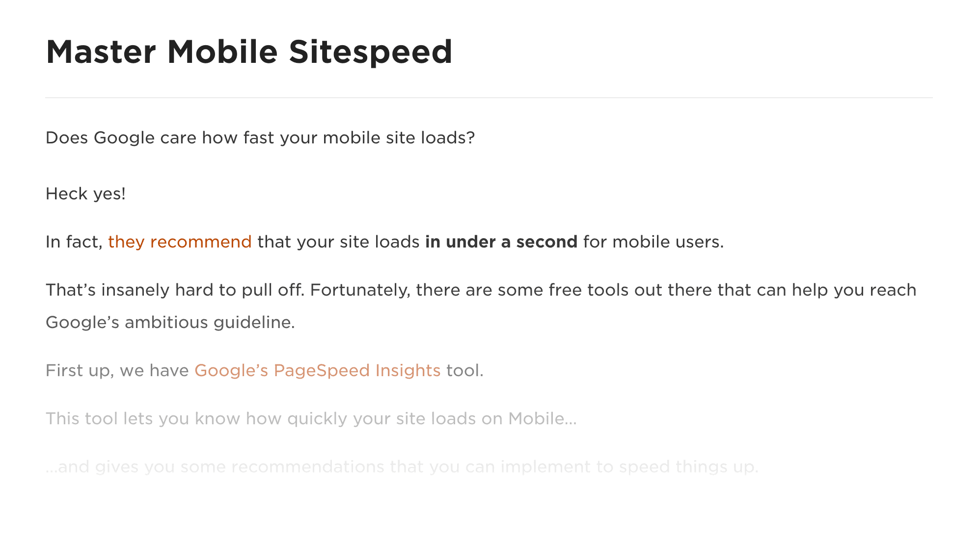The width and height of the screenshot is (980, 550).
Task: Open the Google's PageSpeed Insights link
Action: tap(318, 371)
